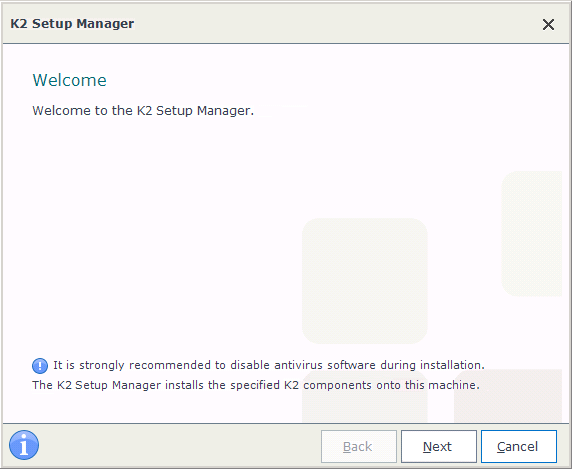The height and width of the screenshot is (469, 572).
Task: Cancel the K2 setup wizard
Action: (518, 446)
